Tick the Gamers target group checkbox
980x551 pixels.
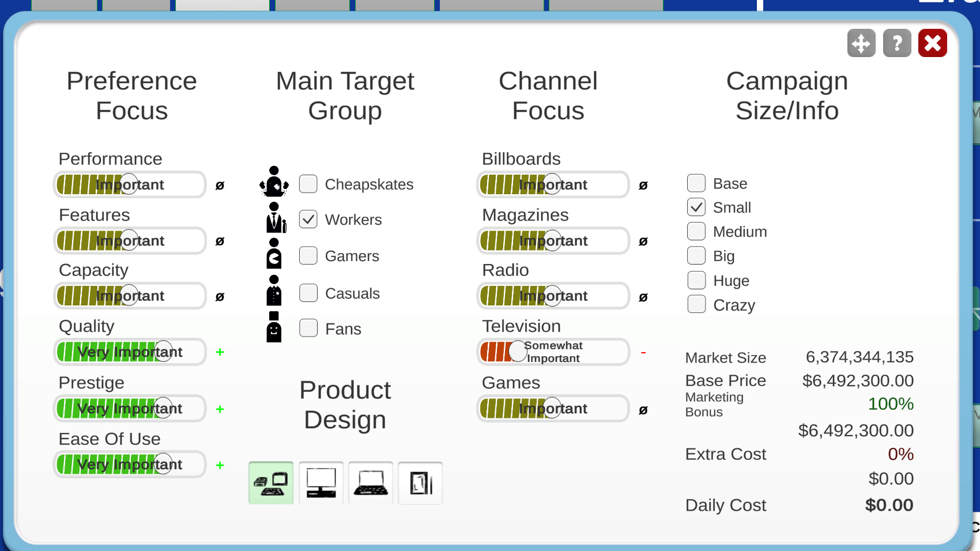pos(308,255)
